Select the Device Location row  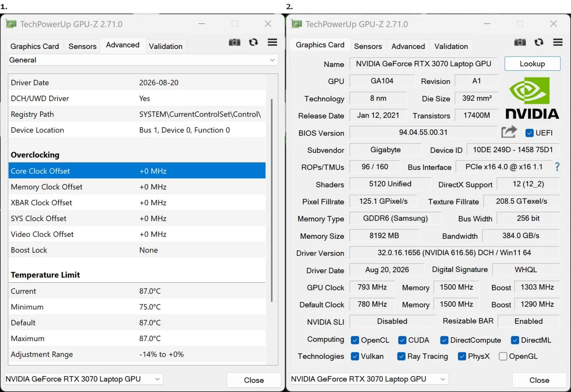coord(137,130)
